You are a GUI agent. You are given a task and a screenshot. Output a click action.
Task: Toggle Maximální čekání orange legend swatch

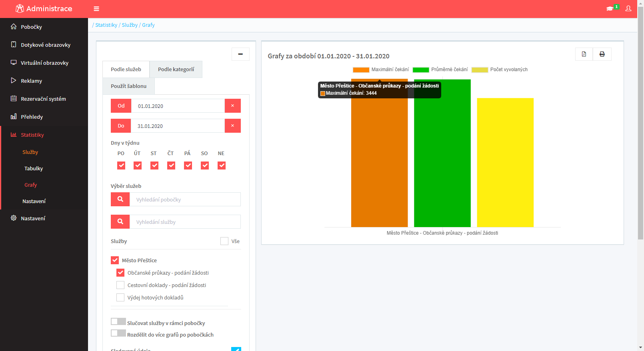tap(361, 70)
